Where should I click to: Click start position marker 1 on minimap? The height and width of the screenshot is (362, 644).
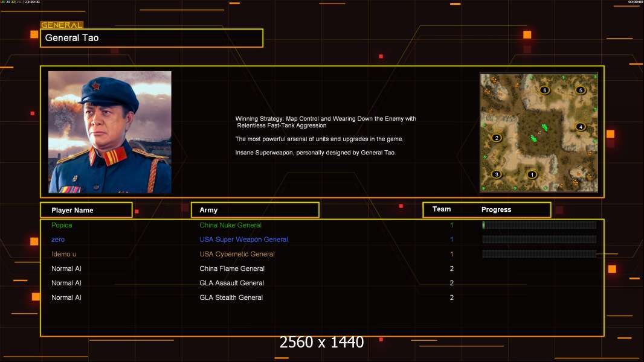(x=532, y=174)
